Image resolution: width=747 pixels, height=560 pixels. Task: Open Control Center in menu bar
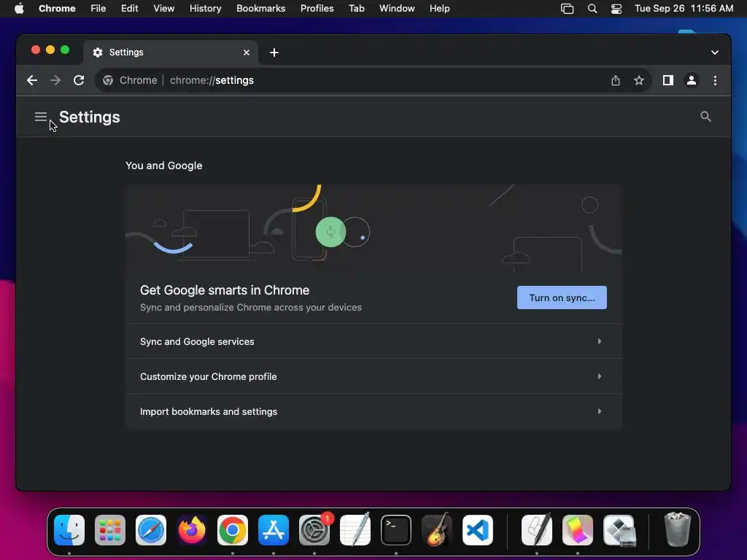[x=616, y=9]
